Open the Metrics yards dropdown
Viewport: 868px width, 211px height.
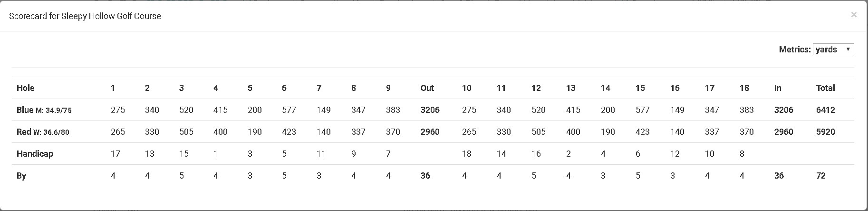833,50
